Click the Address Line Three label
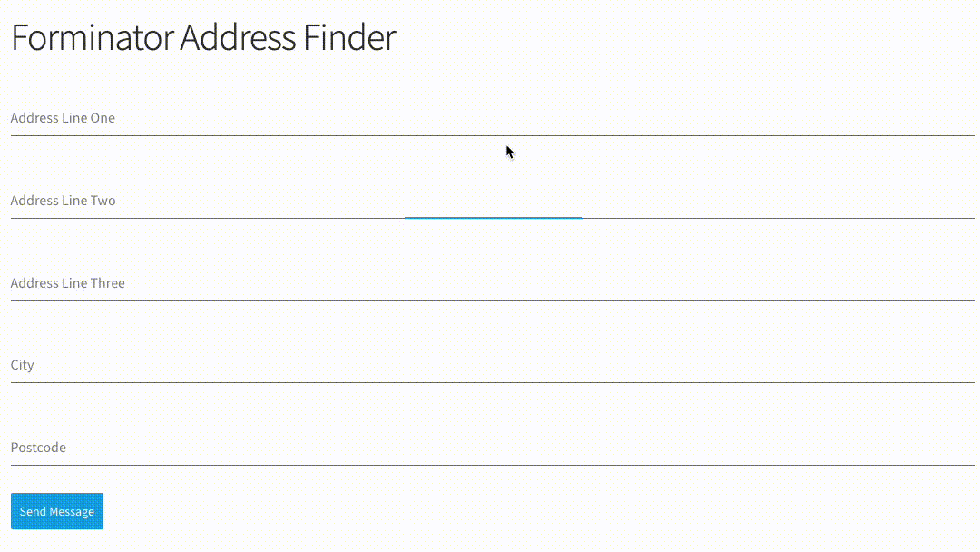Viewport: 980px width, 552px height. (67, 282)
